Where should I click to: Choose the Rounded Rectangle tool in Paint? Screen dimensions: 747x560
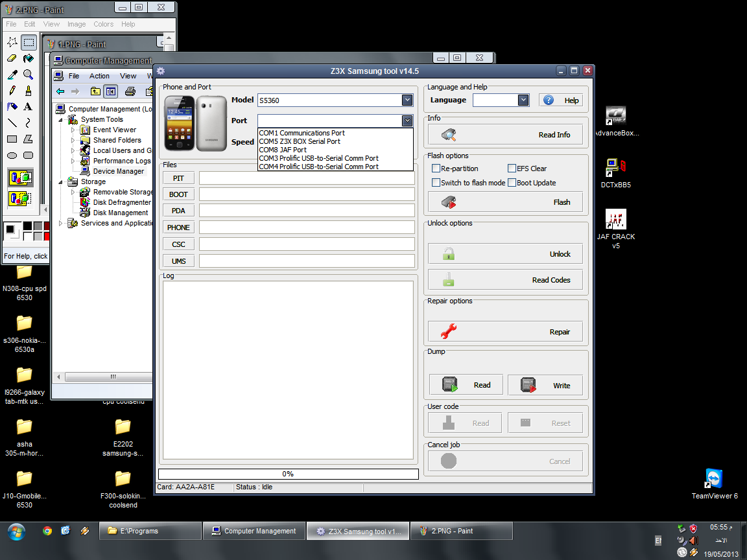pyautogui.click(x=29, y=156)
